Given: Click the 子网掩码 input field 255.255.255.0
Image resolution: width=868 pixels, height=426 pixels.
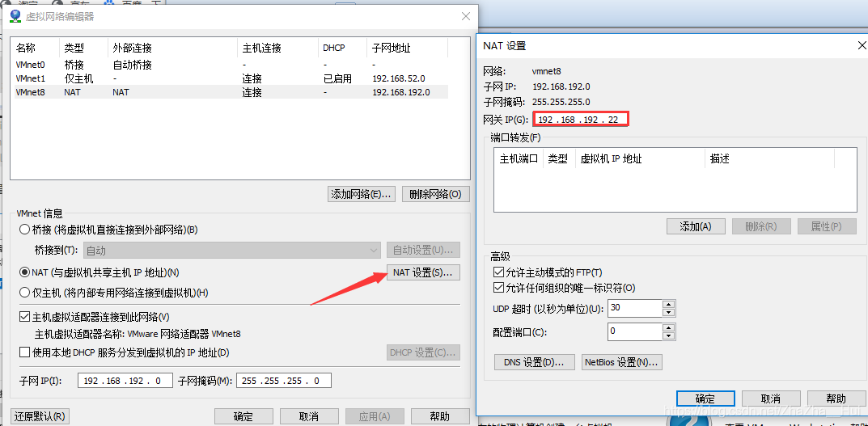Looking at the screenshot, I should pos(284,381).
